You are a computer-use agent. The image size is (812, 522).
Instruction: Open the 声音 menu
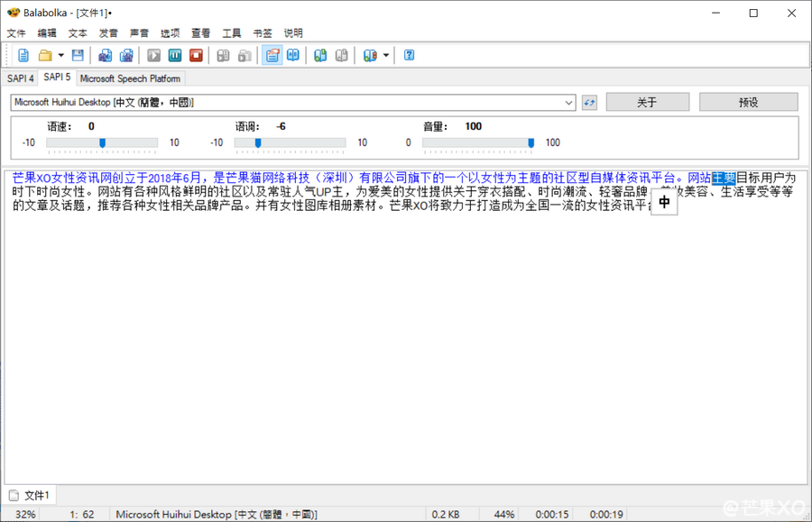[139, 33]
